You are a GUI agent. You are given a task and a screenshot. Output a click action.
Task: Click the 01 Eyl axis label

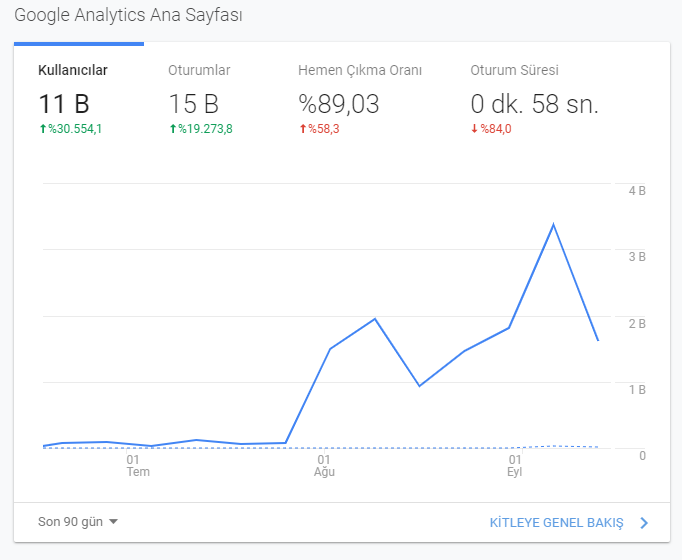pyautogui.click(x=515, y=466)
